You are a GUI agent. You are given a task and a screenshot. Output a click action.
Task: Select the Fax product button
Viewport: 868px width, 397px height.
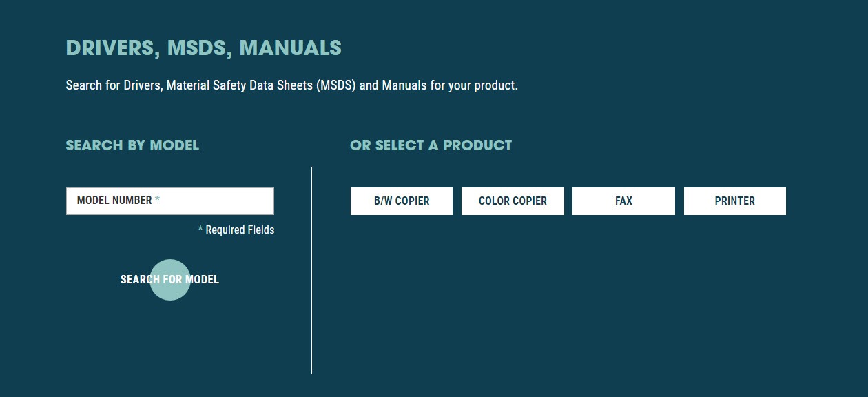(623, 201)
